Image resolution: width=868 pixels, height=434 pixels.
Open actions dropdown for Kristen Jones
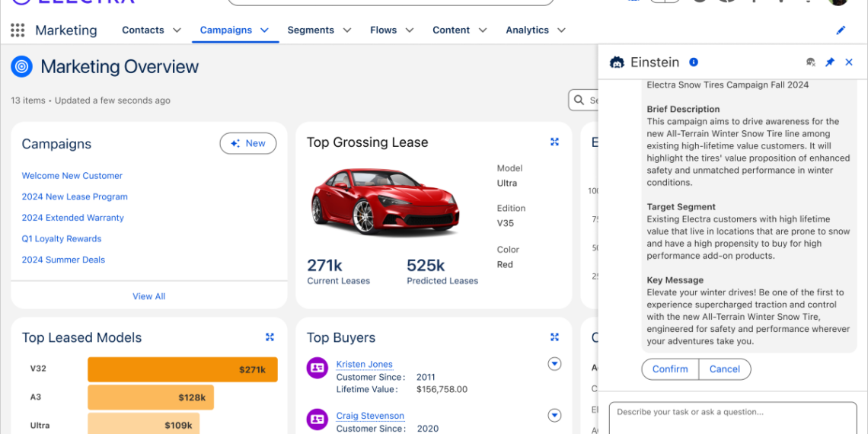click(x=554, y=364)
